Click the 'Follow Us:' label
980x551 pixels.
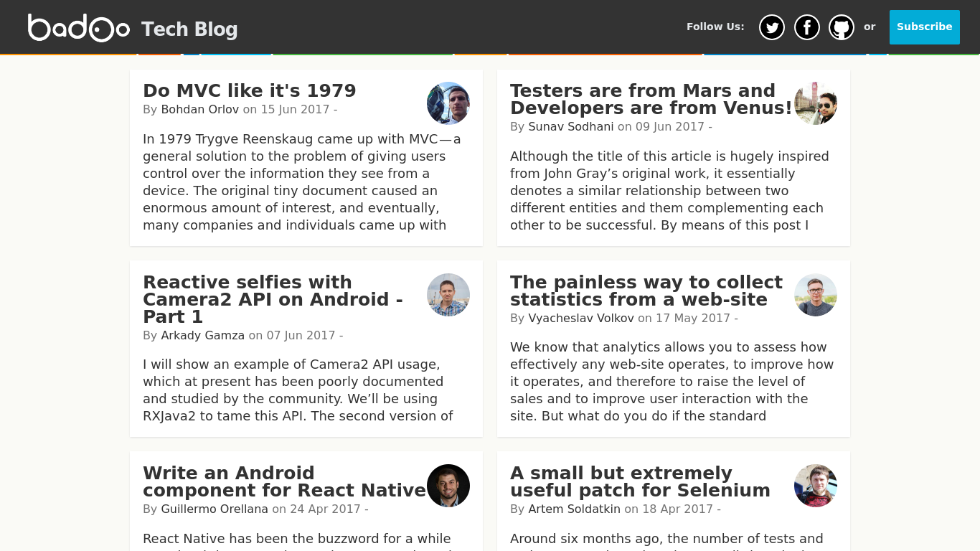715,27
